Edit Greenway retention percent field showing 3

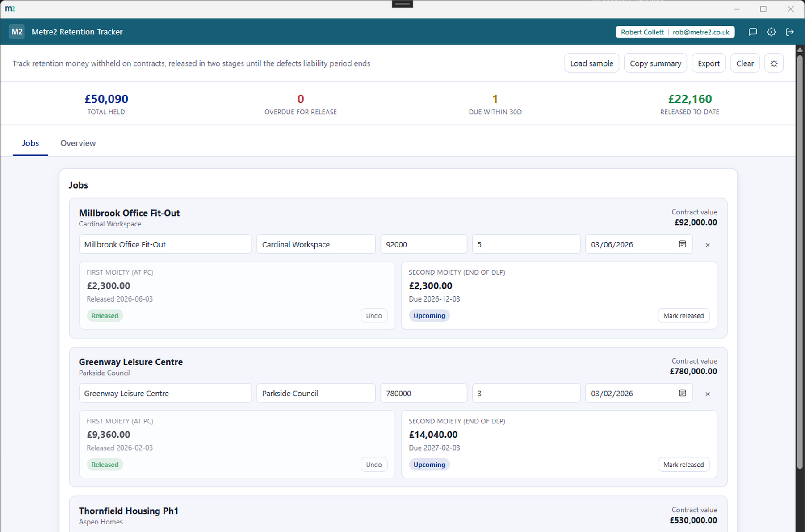point(526,394)
